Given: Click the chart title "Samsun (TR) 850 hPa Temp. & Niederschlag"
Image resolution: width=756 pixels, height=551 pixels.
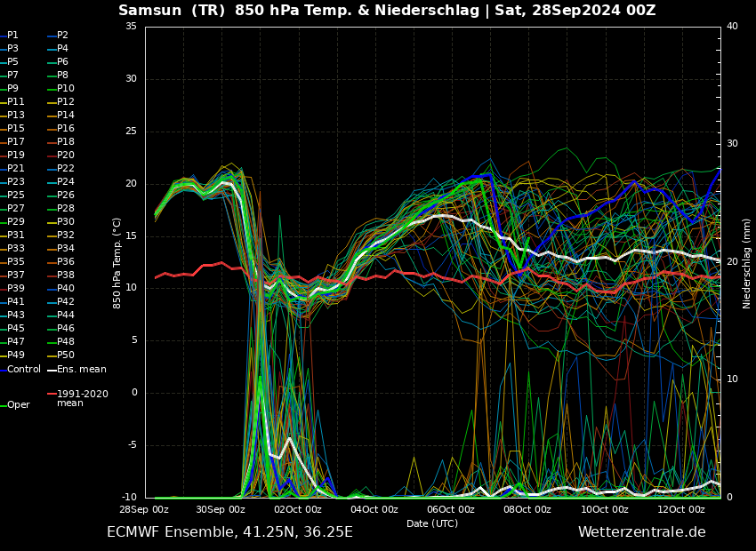Looking at the screenshot, I should coord(299,10).
